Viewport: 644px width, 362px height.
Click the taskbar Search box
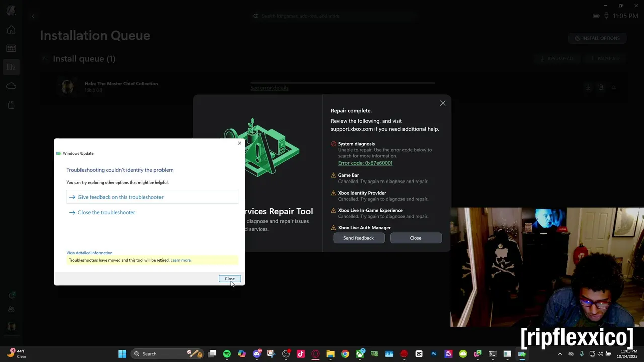pyautogui.click(x=168, y=354)
